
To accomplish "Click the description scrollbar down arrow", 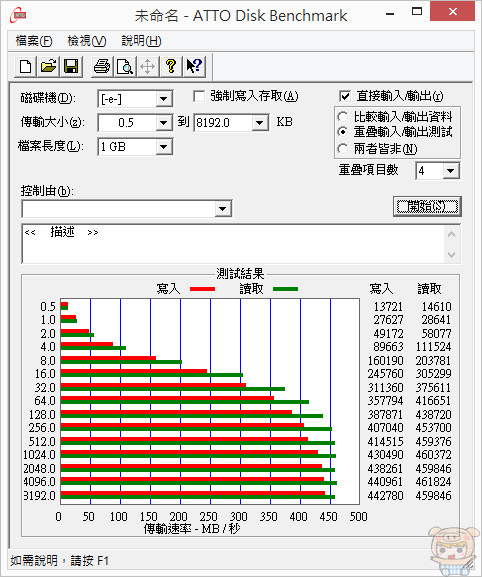I will tap(451, 254).
